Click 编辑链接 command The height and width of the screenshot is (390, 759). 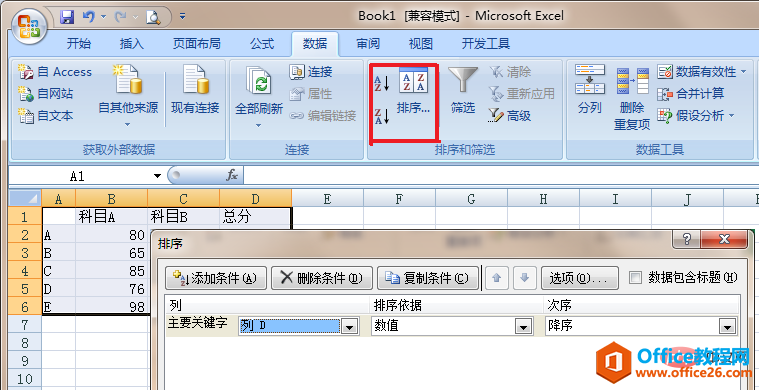click(x=323, y=116)
